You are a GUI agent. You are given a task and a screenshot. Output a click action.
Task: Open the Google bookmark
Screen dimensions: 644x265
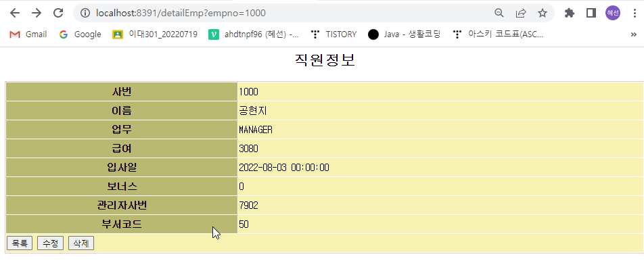click(x=80, y=34)
